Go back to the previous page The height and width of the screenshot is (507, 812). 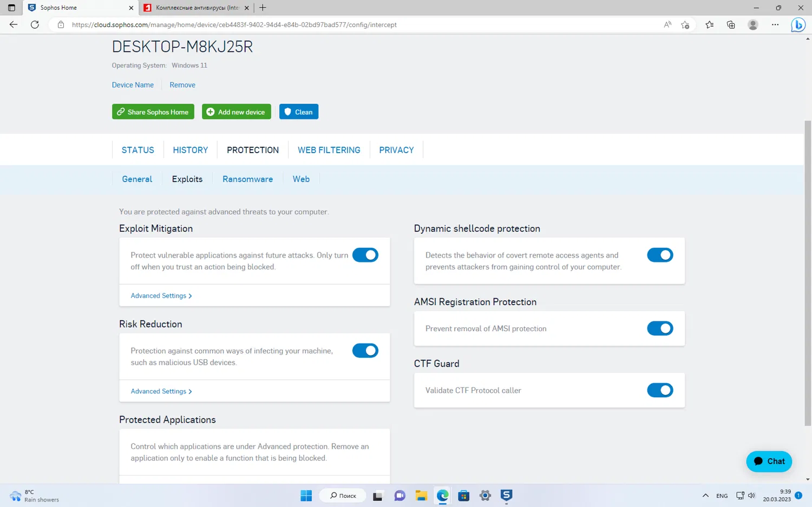tap(14, 24)
